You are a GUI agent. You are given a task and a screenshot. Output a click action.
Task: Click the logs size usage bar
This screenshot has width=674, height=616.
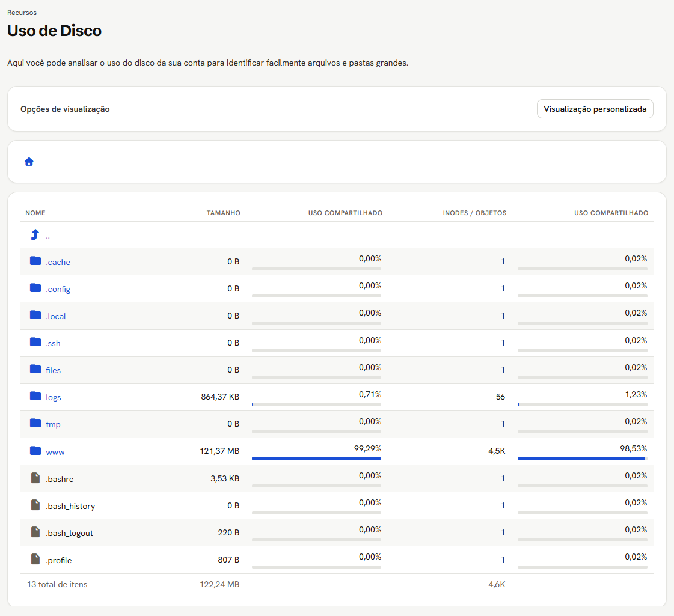click(316, 404)
